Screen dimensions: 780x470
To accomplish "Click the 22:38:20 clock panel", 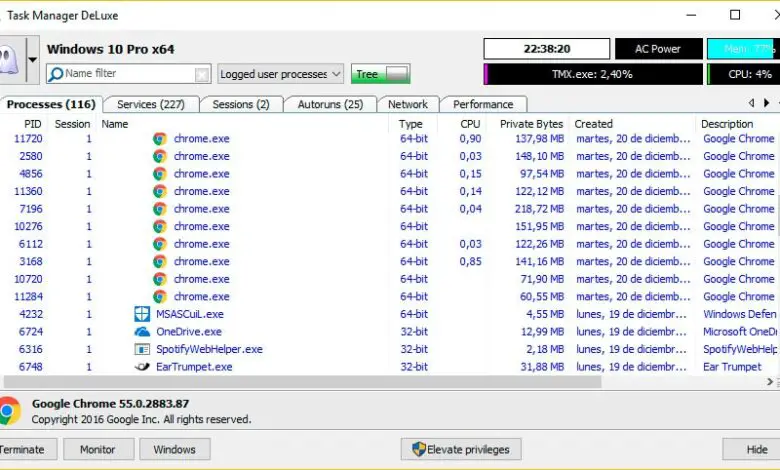I will (547, 49).
